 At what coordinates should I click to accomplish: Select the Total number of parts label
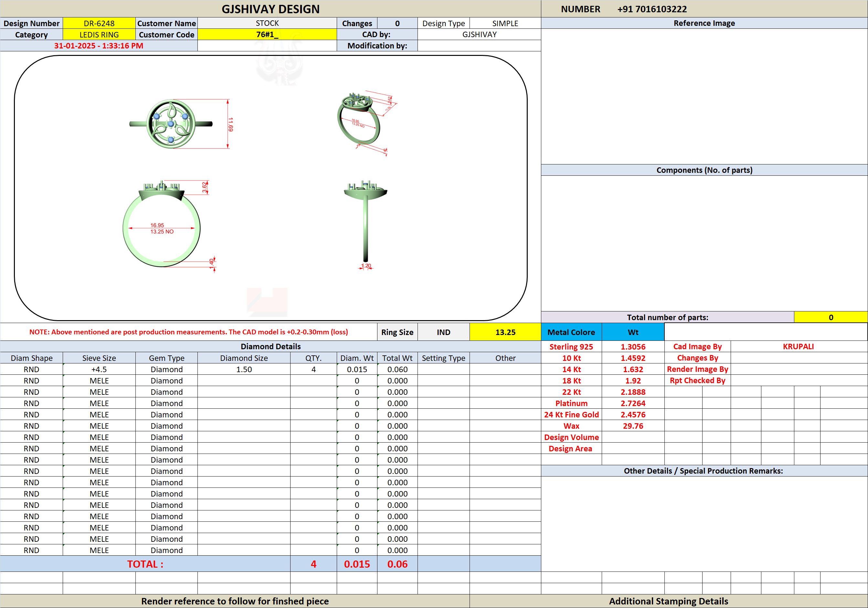click(668, 317)
